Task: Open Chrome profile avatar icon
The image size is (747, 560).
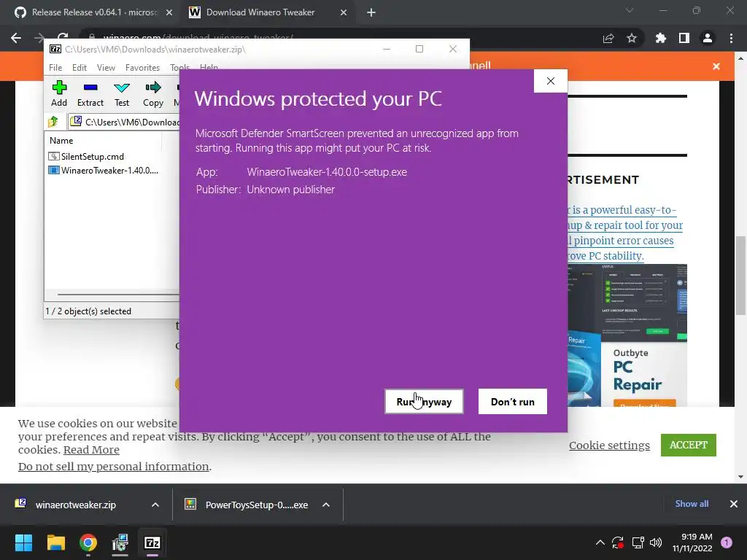Action: point(708,38)
